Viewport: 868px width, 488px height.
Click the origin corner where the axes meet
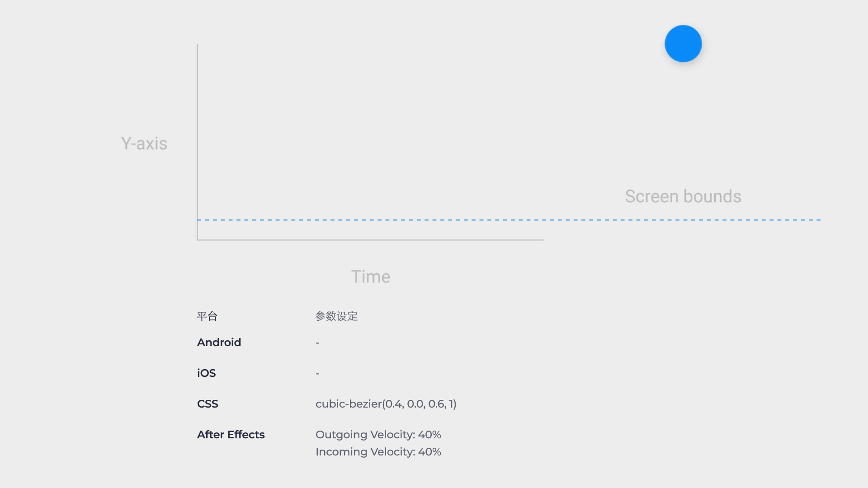click(x=198, y=240)
